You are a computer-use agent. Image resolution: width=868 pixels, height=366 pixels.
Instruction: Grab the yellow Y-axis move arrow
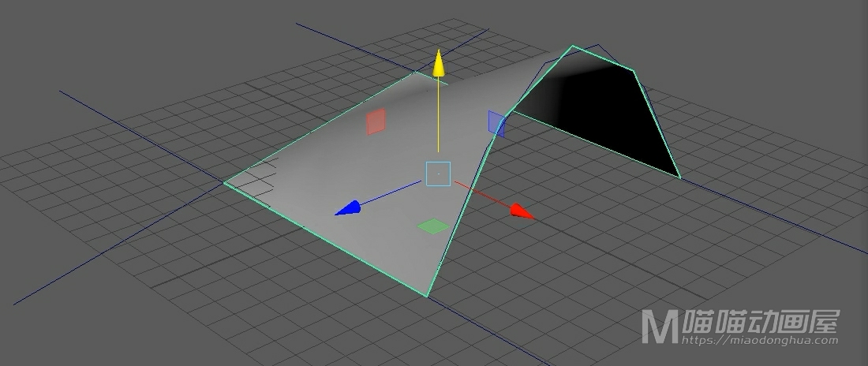439,63
